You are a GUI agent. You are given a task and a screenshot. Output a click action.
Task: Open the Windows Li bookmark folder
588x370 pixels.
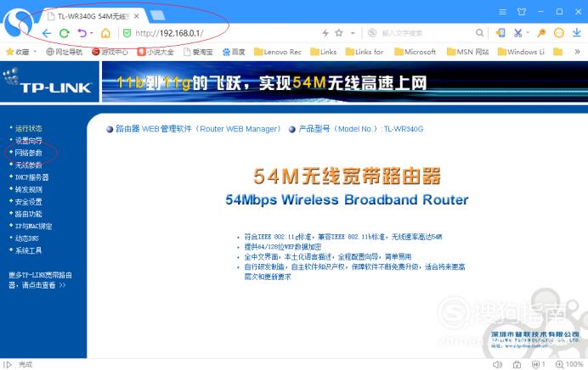pyautogui.click(x=521, y=52)
